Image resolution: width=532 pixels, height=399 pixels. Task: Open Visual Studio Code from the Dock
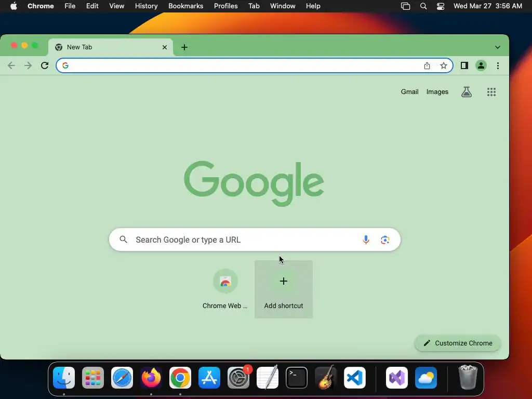tap(354, 378)
